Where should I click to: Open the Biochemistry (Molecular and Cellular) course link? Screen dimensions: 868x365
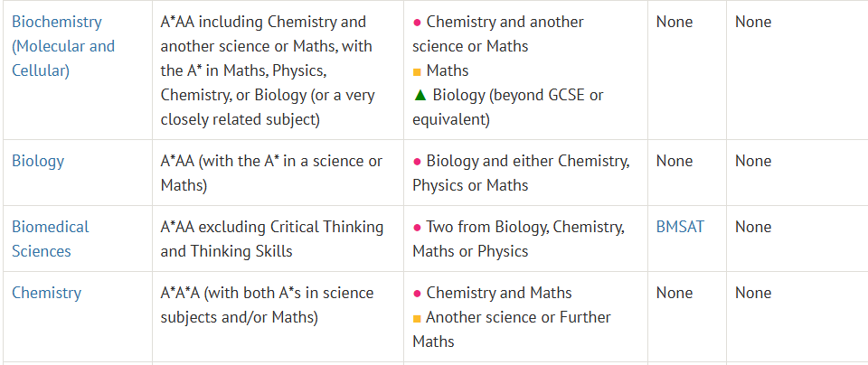pos(63,46)
